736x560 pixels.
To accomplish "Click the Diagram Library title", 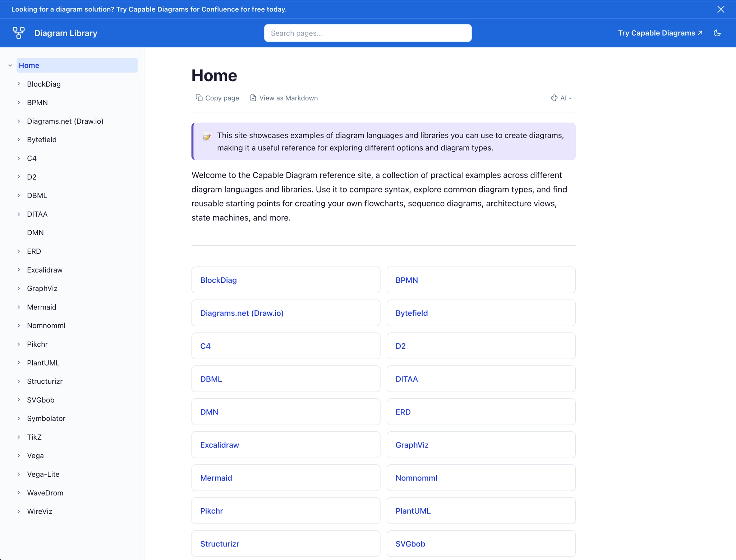I will (66, 33).
